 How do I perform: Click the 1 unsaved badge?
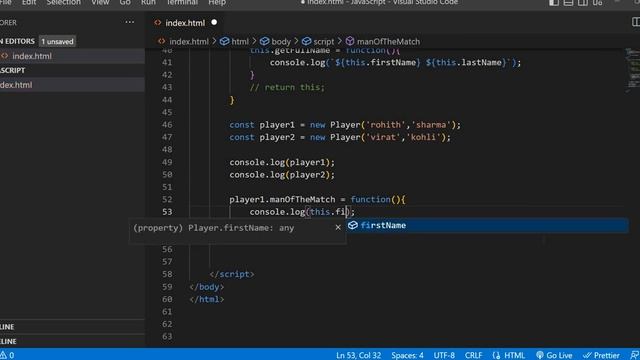(x=58, y=41)
